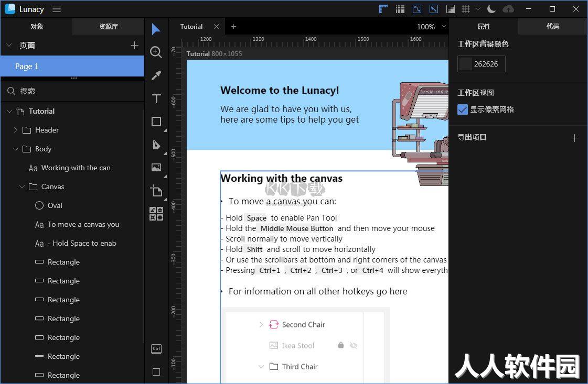Viewport: 588px width, 384px height.
Task: Collapse the Third Chair chevron in canvas
Action: point(261,366)
